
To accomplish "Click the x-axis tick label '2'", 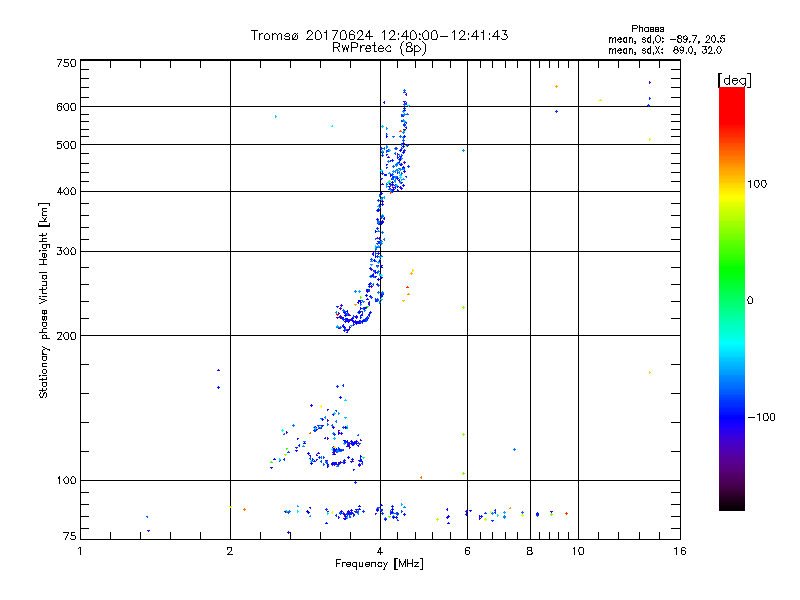I will 230,551.
